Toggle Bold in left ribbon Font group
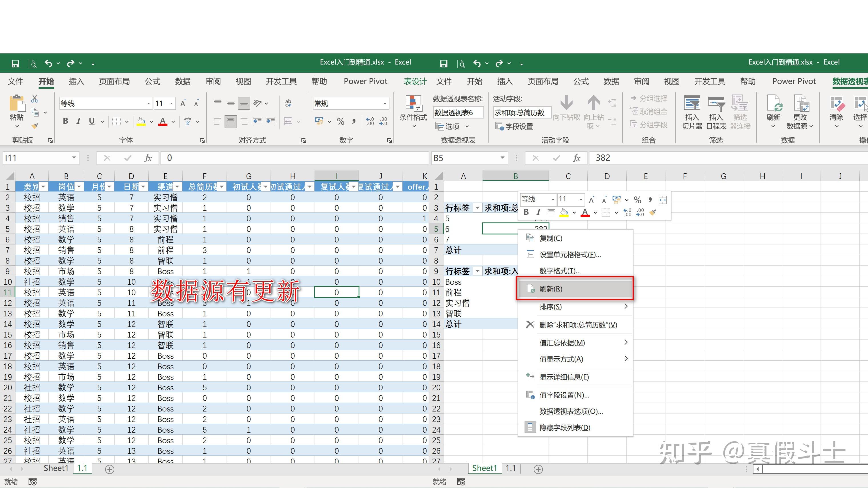This screenshot has height=488, width=868. click(66, 121)
